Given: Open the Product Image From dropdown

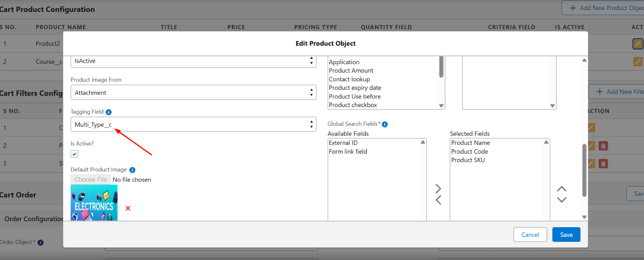Looking at the screenshot, I should (x=193, y=93).
